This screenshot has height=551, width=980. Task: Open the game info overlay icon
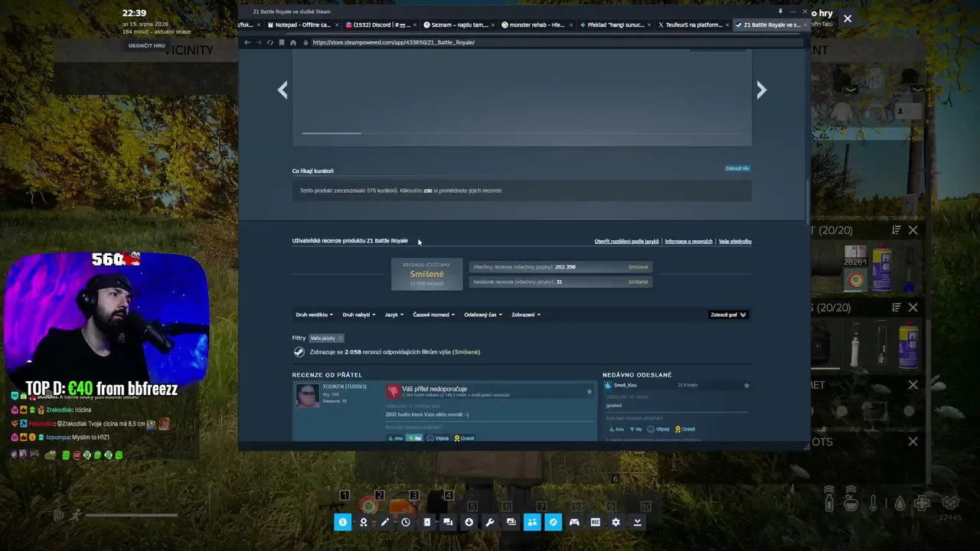pos(342,522)
